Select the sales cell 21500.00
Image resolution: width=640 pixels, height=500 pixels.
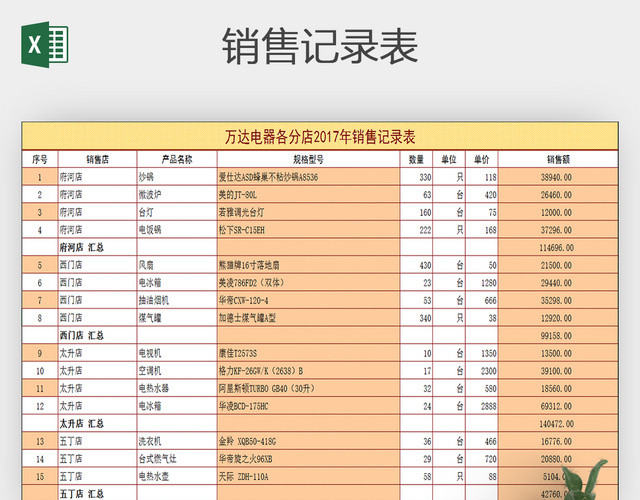[x=558, y=265]
